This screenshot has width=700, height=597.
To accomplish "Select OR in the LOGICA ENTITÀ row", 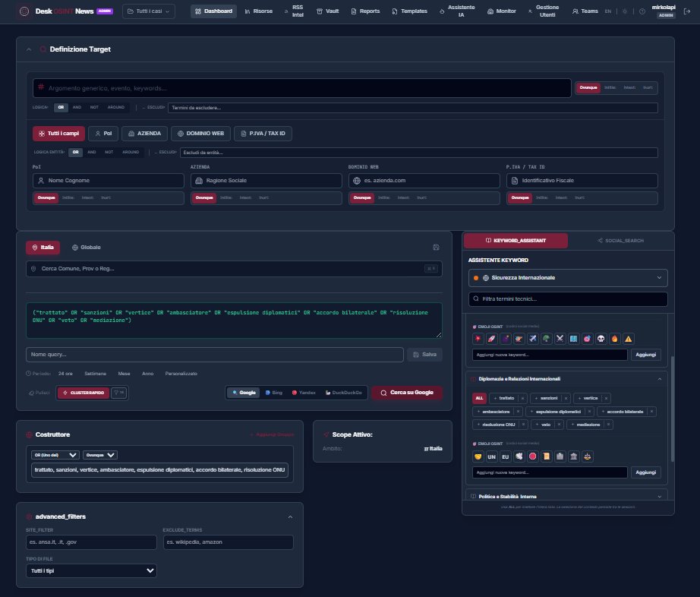I will [75, 152].
